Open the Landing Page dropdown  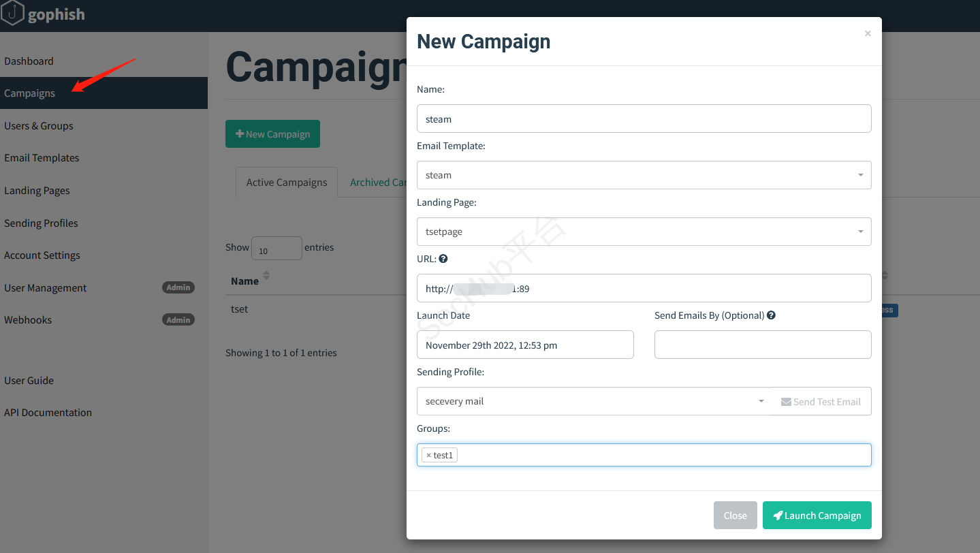[860, 232]
